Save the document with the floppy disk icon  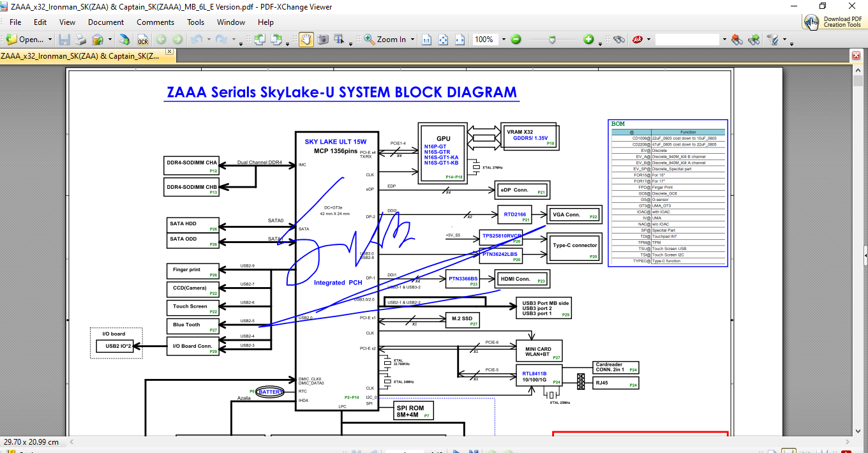pos(64,40)
